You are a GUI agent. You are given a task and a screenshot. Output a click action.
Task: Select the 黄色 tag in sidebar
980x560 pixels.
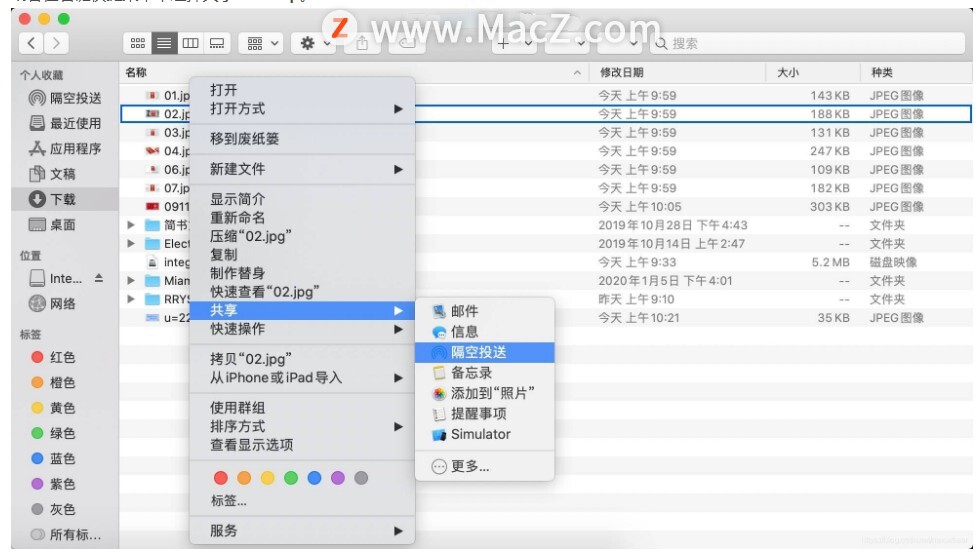click(x=53, y=408)
